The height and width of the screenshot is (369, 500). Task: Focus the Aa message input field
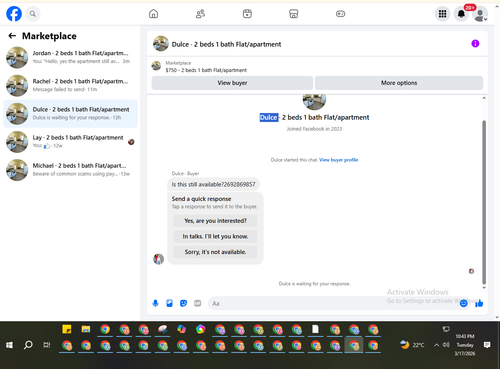click(x=333, y=303)
